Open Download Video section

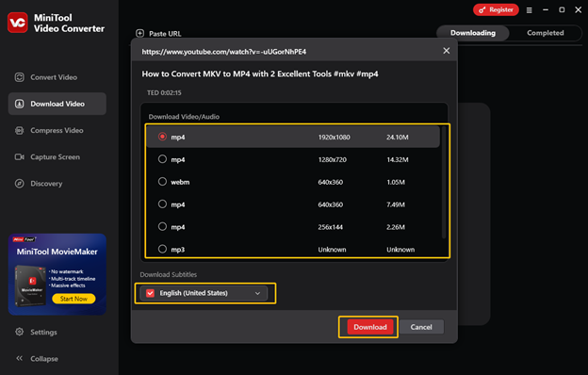pyautogui.click(x=57, y=104)
